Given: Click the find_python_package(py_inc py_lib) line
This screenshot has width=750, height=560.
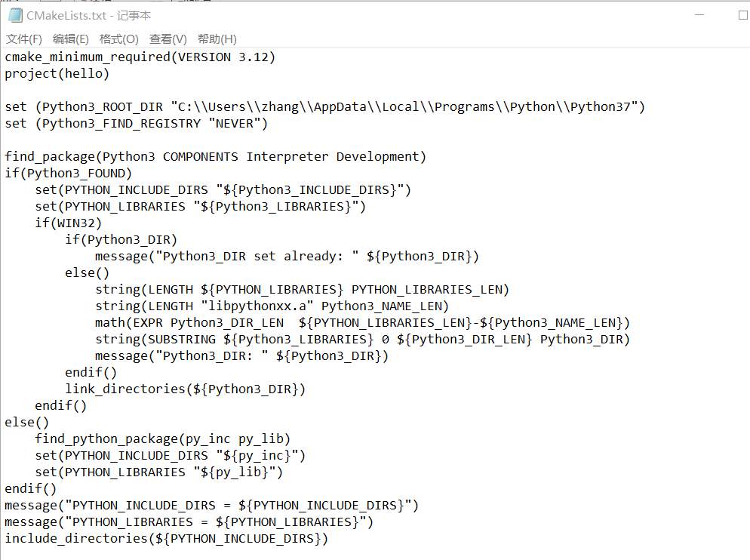Looking at the screenshot, I should (x=162, y=439).
